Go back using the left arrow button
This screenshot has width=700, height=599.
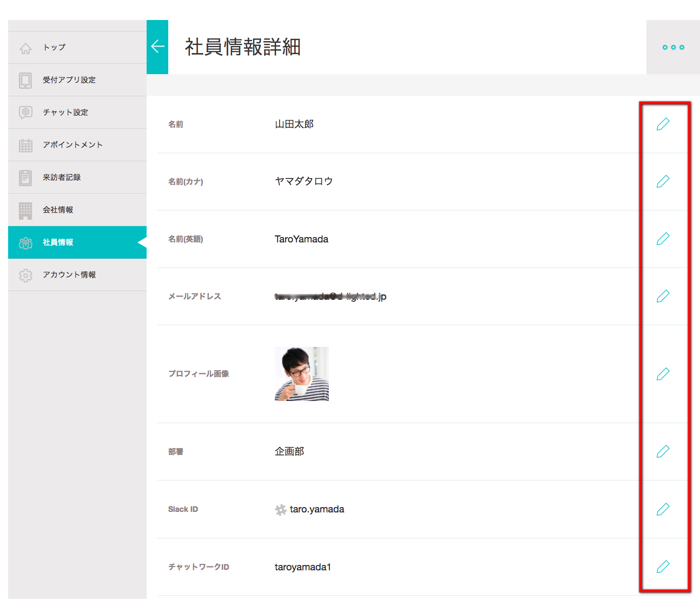pos(157,47)
